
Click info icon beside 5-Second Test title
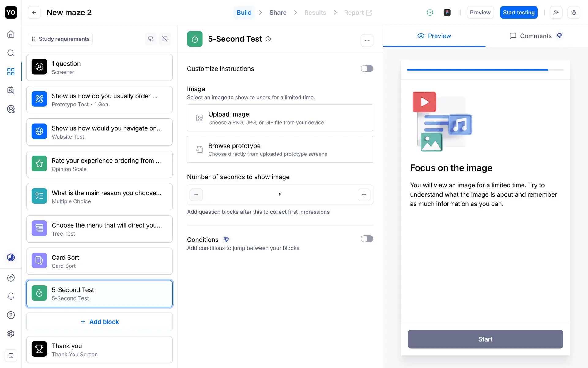pos(268,39)
